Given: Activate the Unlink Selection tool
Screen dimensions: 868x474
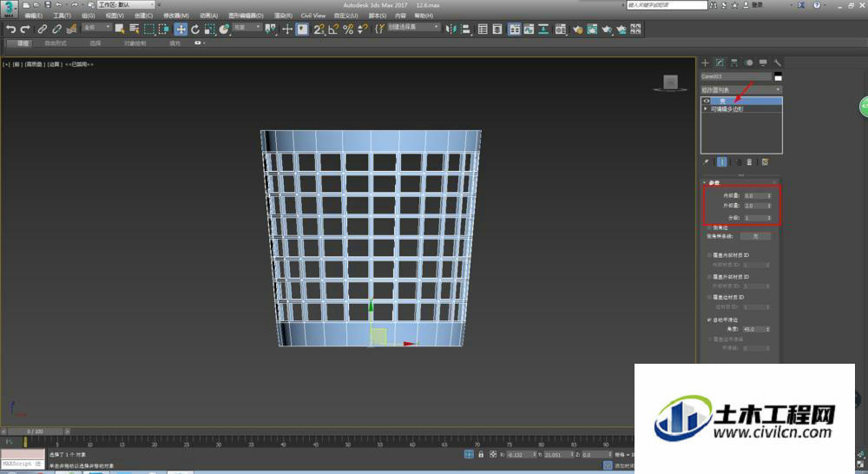Looking at the screenshot, I should (56, 30).
